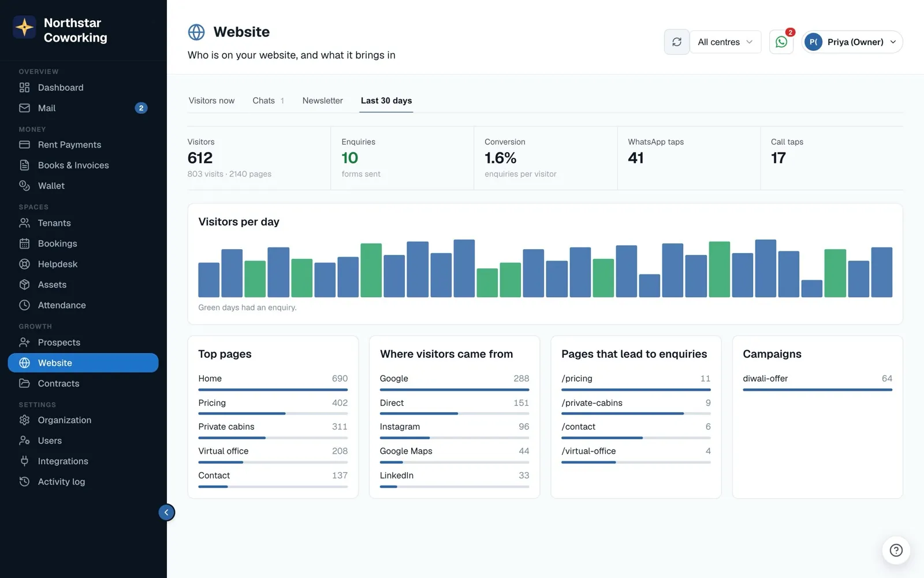The image size is (924, 578).
Task: Open WhatsApp notifications icon
Action: pyautogui.click(x=781, y=42)
